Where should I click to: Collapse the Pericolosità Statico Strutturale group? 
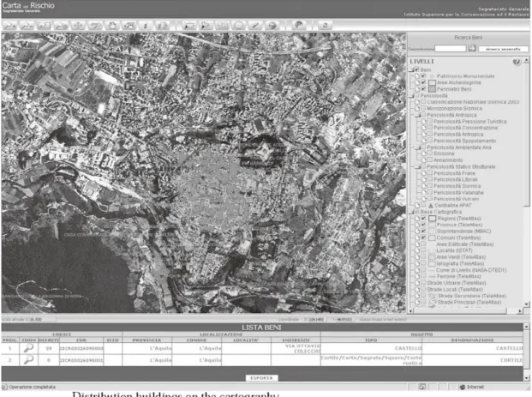pyautogui.click(x=418, y=166)
